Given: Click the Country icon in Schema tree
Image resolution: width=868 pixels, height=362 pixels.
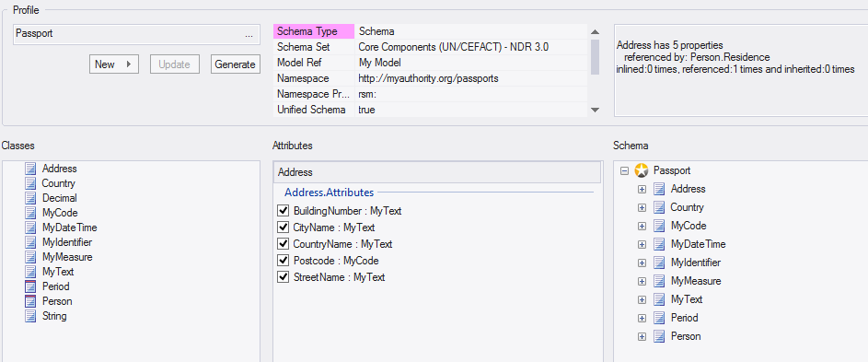Looking at the screenshot, I should tap(659, 207).
